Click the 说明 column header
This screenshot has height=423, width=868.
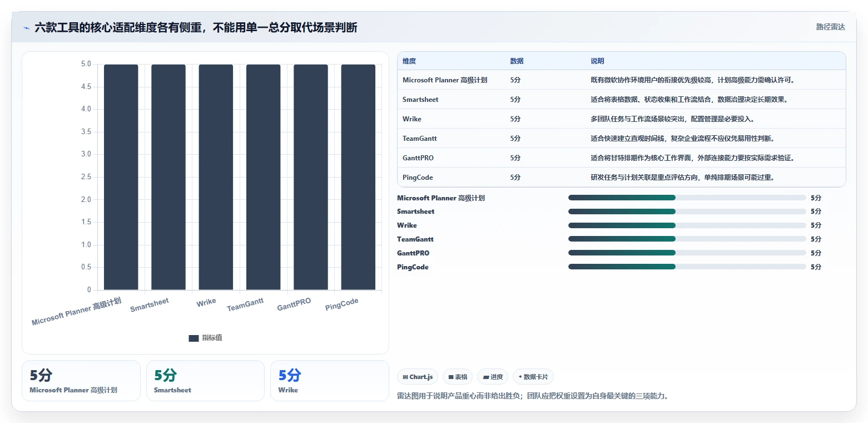coord(597,61)
